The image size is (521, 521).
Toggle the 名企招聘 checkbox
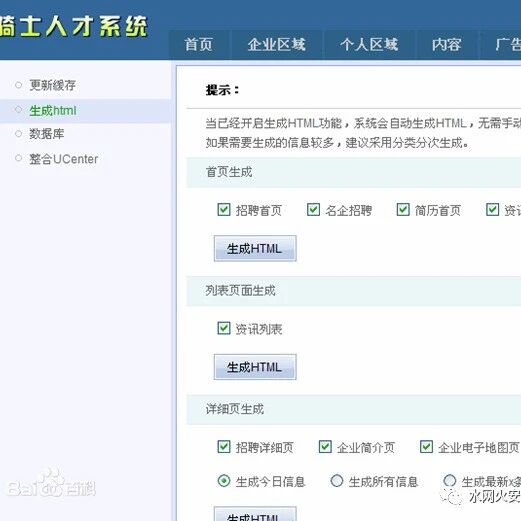[313, 210]
